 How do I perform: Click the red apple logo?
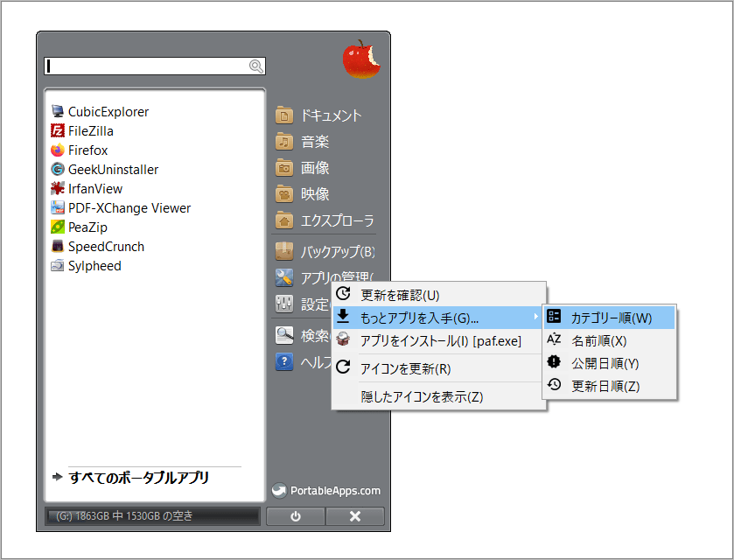click(361, 59)
